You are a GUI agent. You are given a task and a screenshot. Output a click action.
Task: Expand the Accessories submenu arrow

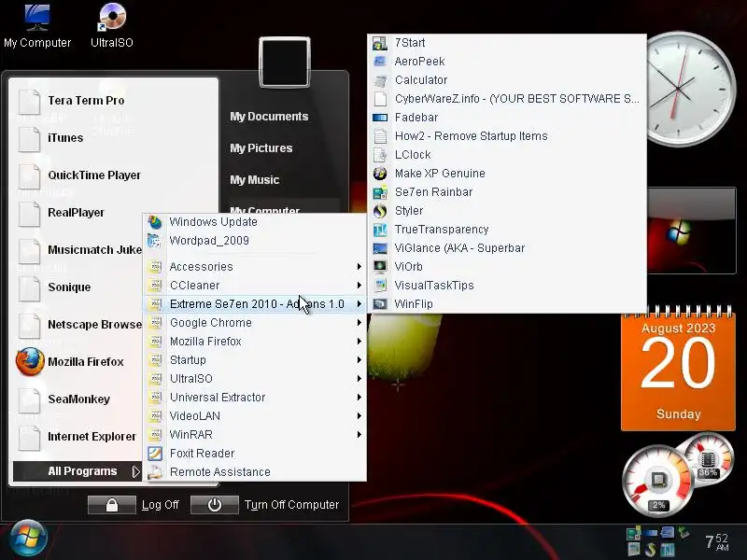tap(359, 267)
